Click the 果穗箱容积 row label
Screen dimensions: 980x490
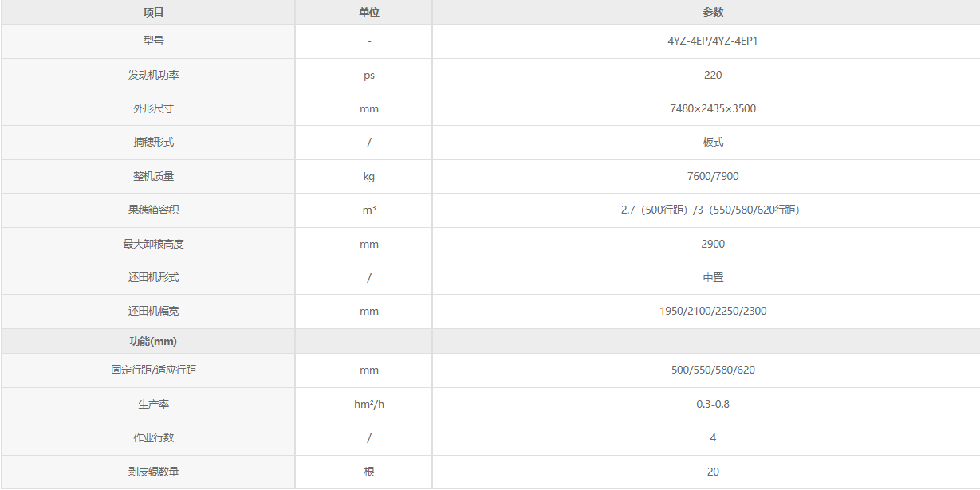pos(148,210)
